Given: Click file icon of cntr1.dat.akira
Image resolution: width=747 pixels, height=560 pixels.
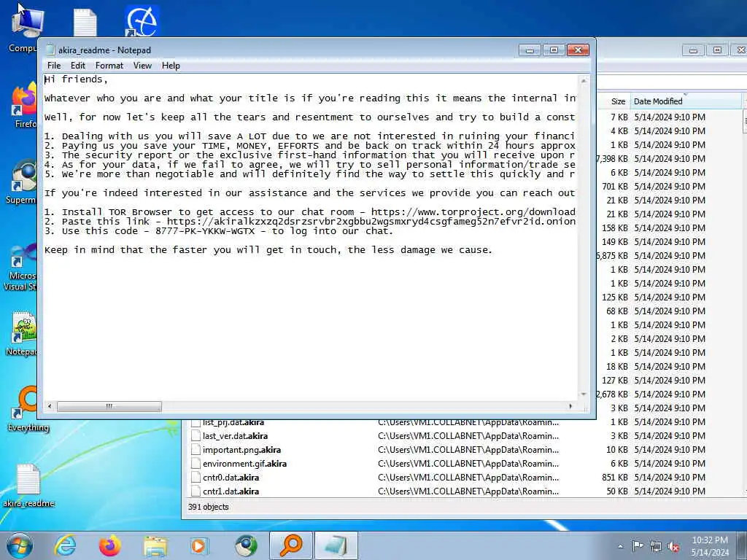Looking at the screenshot, I should pyautogui.click(x=196, y=491).
